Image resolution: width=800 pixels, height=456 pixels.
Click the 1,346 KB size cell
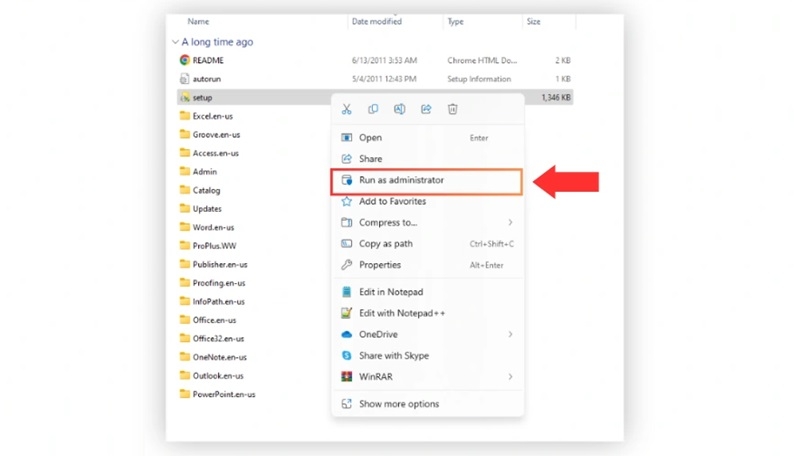pyautogui.click(x=556, y=97)
